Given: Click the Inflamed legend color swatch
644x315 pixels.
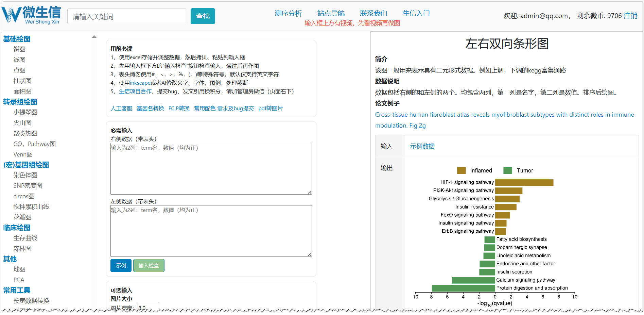Looking at the screenshot, I should 462,170.
